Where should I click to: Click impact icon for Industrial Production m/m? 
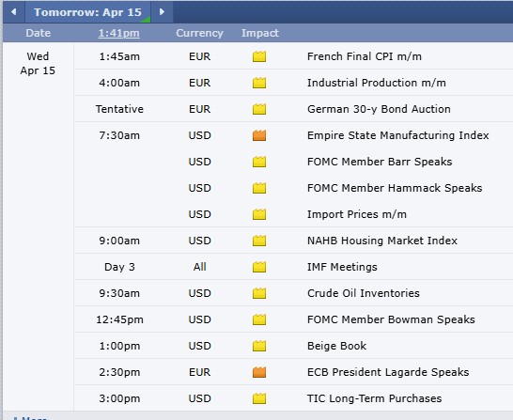tap(259, 83)
